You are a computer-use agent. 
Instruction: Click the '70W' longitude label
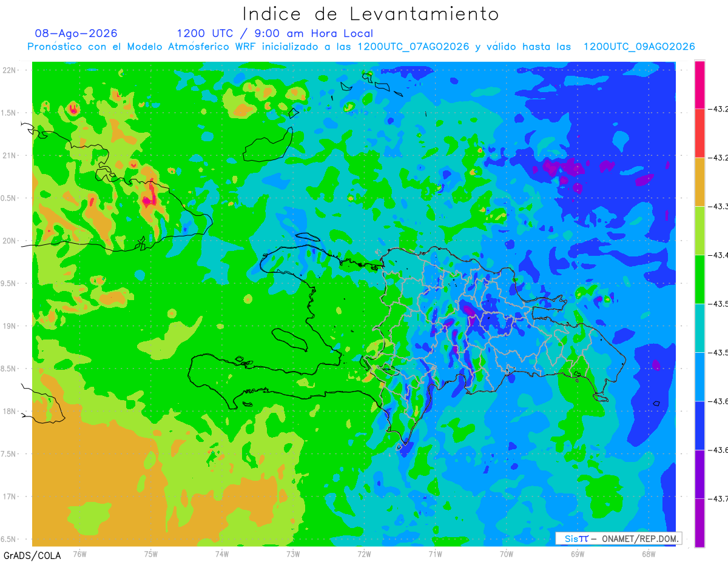click(506, 554)
